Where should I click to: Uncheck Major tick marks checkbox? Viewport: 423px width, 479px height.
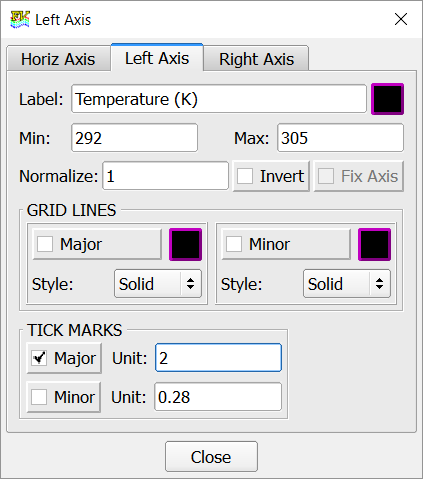click(39, 358)
